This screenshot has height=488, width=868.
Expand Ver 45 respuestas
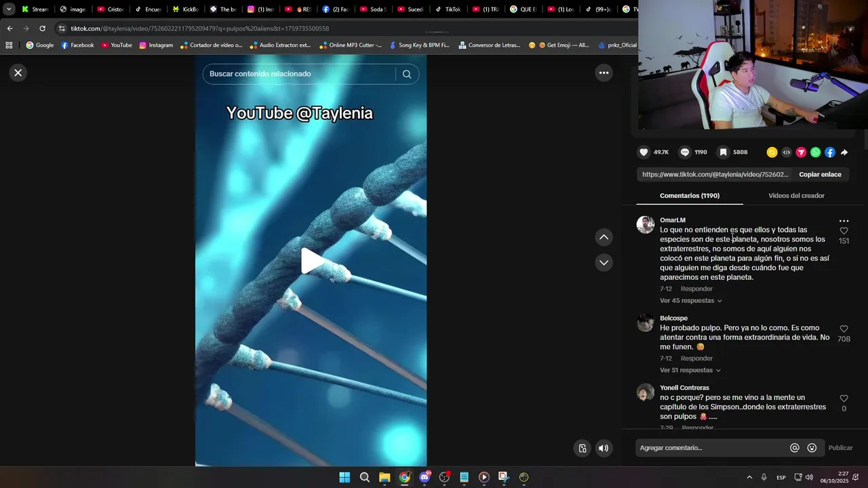(691, 300)
